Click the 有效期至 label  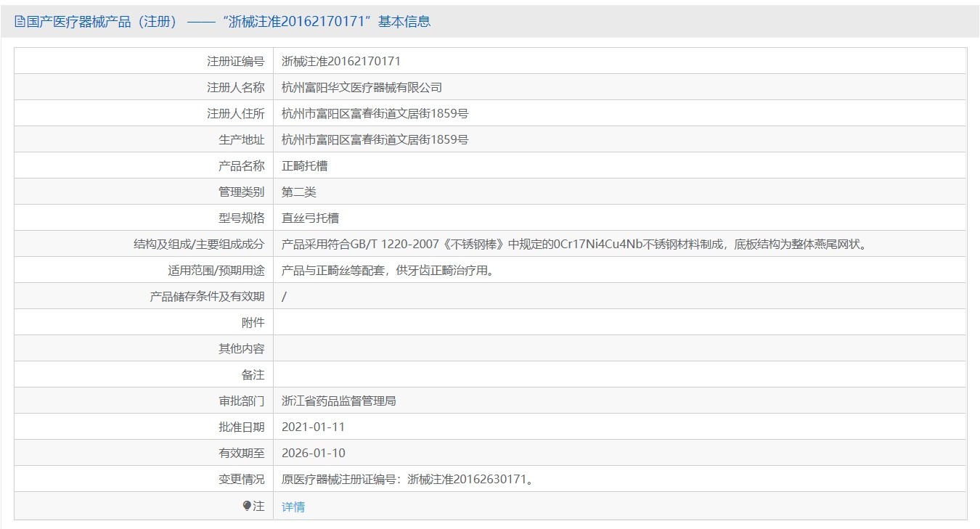(x=242, y=453)
